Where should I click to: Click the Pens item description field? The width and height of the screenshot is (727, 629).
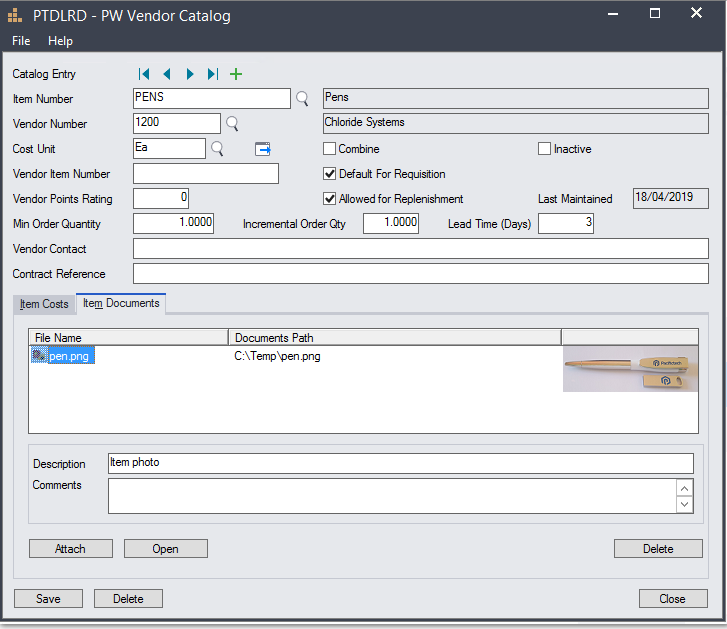coord(516,99)
